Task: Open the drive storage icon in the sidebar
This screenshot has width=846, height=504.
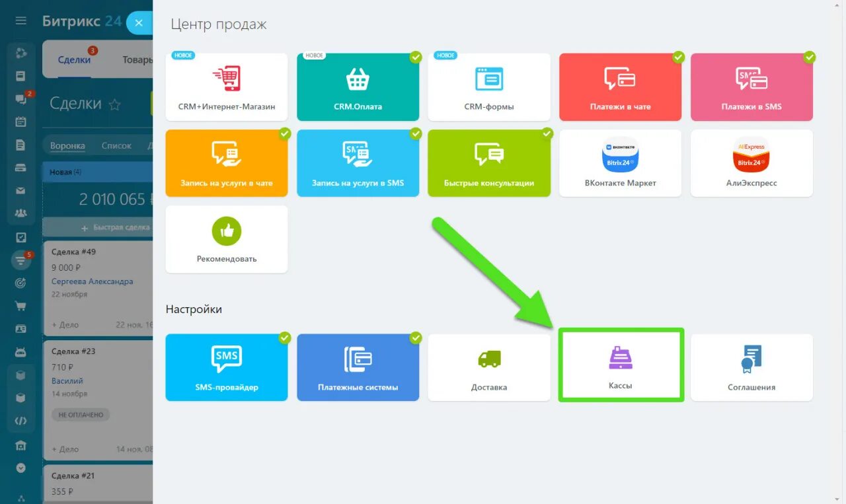Action: (20, 168)
